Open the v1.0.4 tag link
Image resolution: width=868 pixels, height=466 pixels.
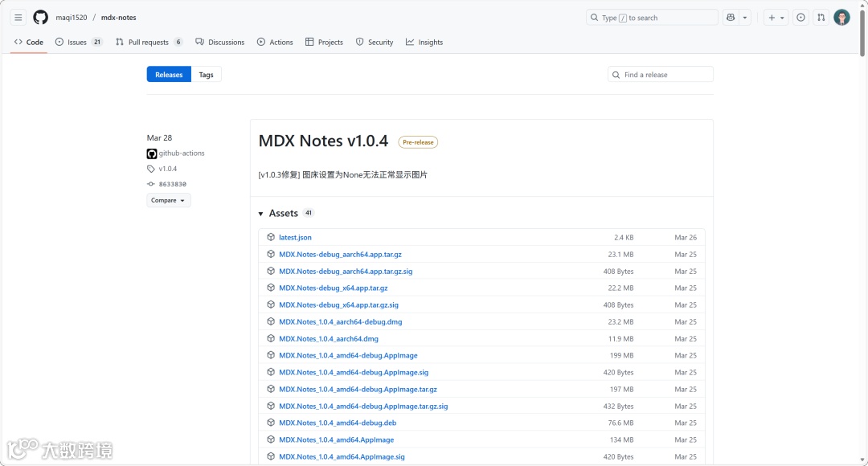(x=168, y=169)
